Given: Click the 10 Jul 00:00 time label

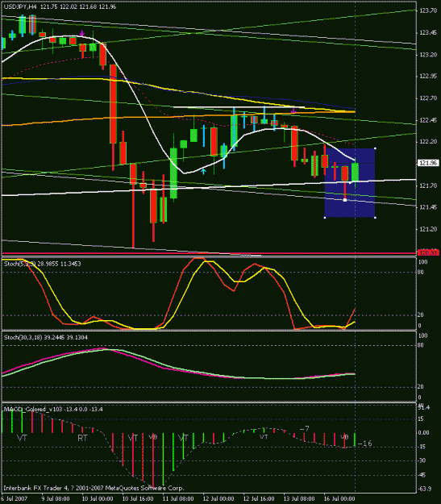Looking at the screenshot, I should pos(97,498).
